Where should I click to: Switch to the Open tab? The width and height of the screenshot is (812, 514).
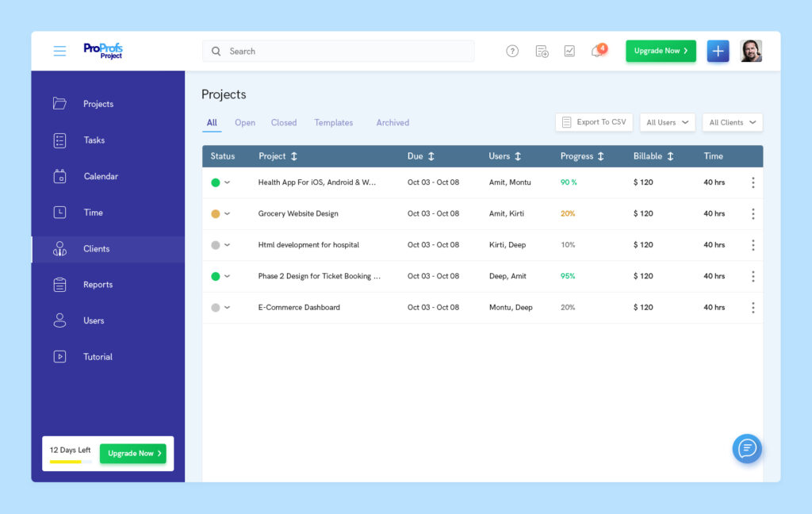(245, 123)
